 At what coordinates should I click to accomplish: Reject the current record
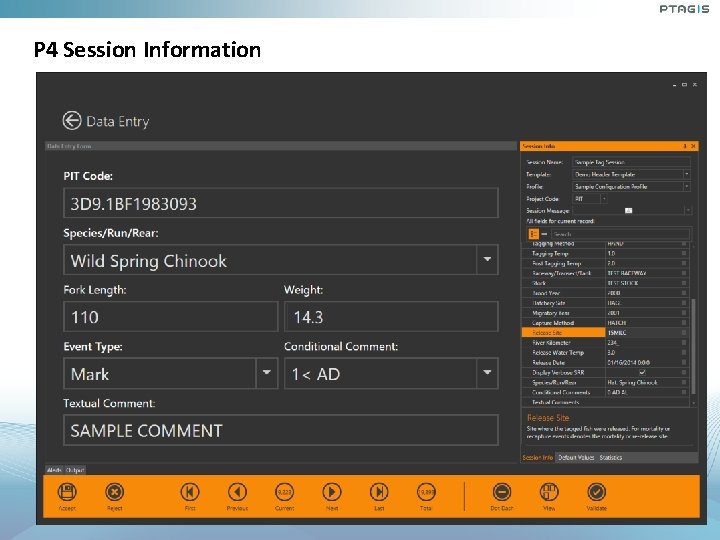pyautogui.click(x=114, y=492)
